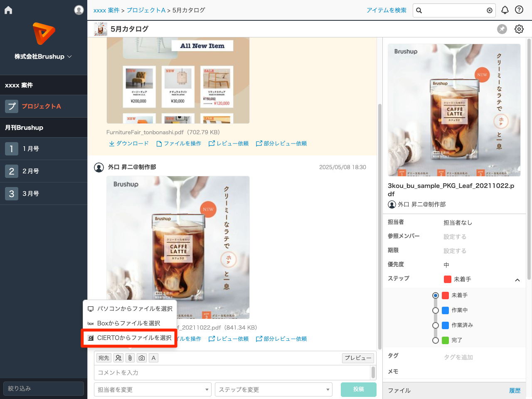The height and width of the screenshot is (399, 532).
Task: Choose CIERTOからファイルを選択
Action: 129,338
